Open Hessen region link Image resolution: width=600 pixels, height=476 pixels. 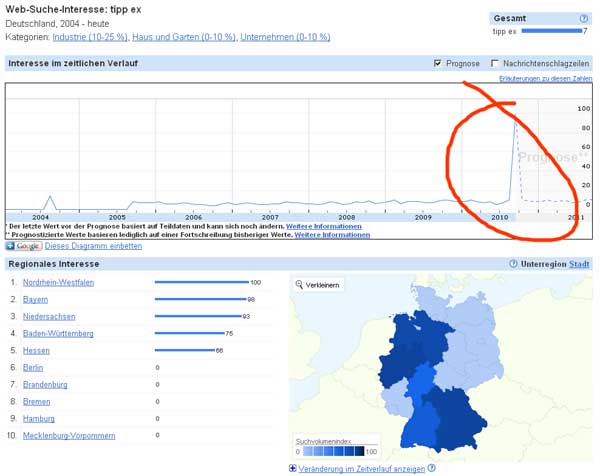[36, 350]
